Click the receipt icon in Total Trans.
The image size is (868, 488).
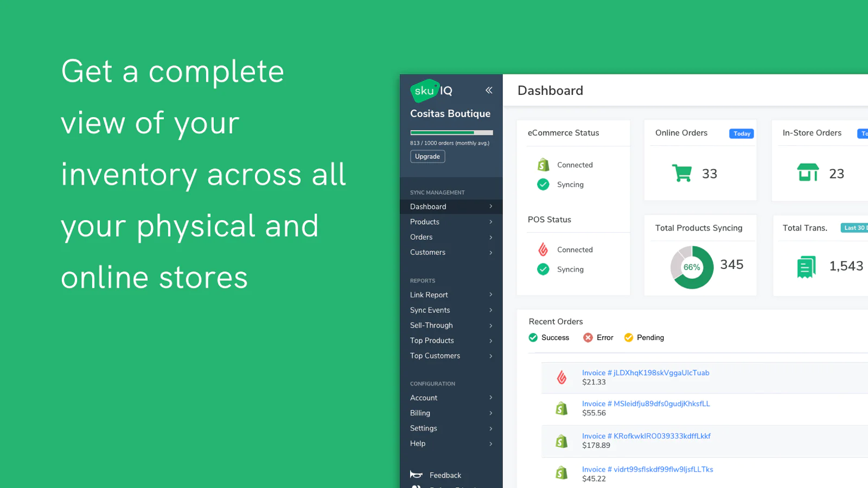(x=807, y=266)
